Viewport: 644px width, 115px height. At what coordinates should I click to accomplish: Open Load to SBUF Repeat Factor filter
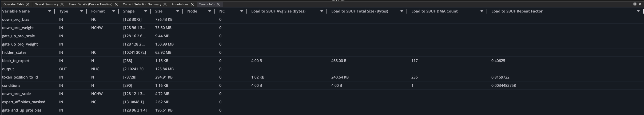click(x=638, y=11)
